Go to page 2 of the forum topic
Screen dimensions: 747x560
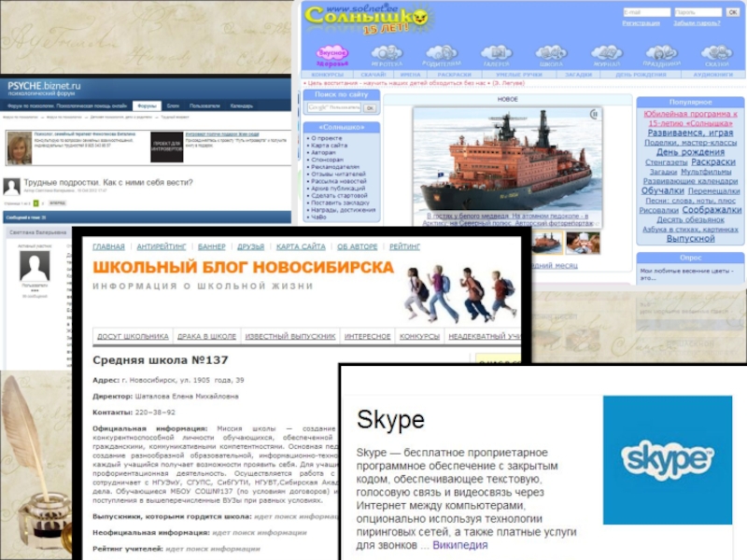pos(43,203)
